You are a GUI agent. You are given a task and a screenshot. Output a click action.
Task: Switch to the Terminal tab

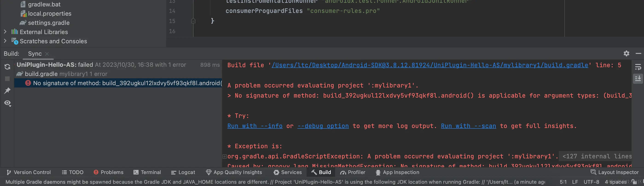tap(147, 172)
